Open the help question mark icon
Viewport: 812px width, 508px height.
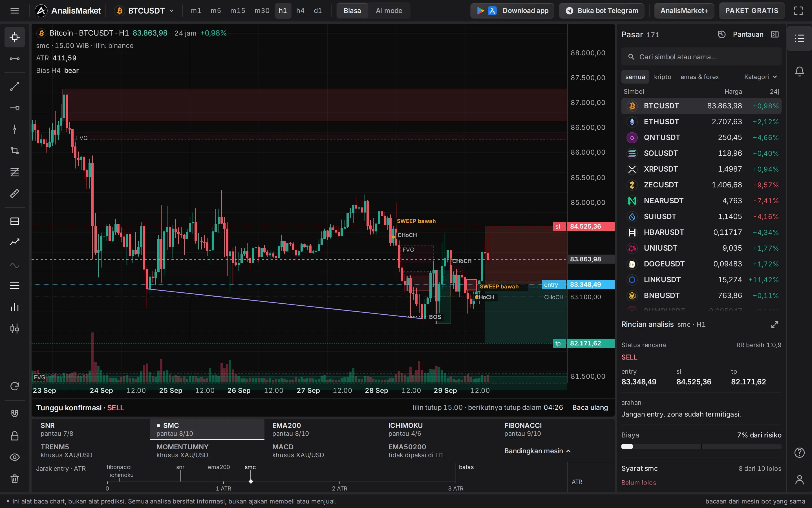pyautogui.click(x=800, y=453)
